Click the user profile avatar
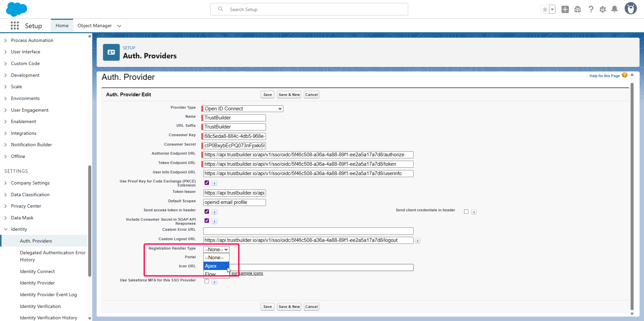 (x=630, y=9)
